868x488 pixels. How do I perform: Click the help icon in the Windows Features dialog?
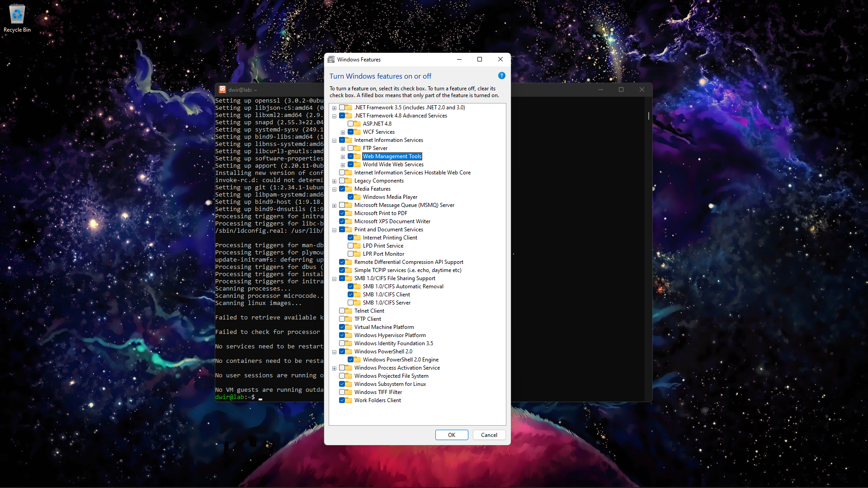501,75
